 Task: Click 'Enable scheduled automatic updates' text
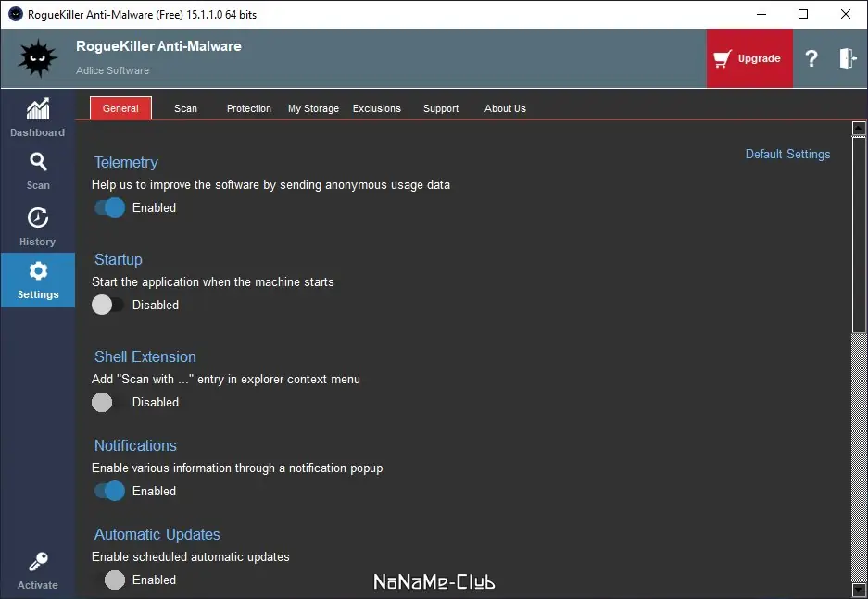tap(191, 557)
